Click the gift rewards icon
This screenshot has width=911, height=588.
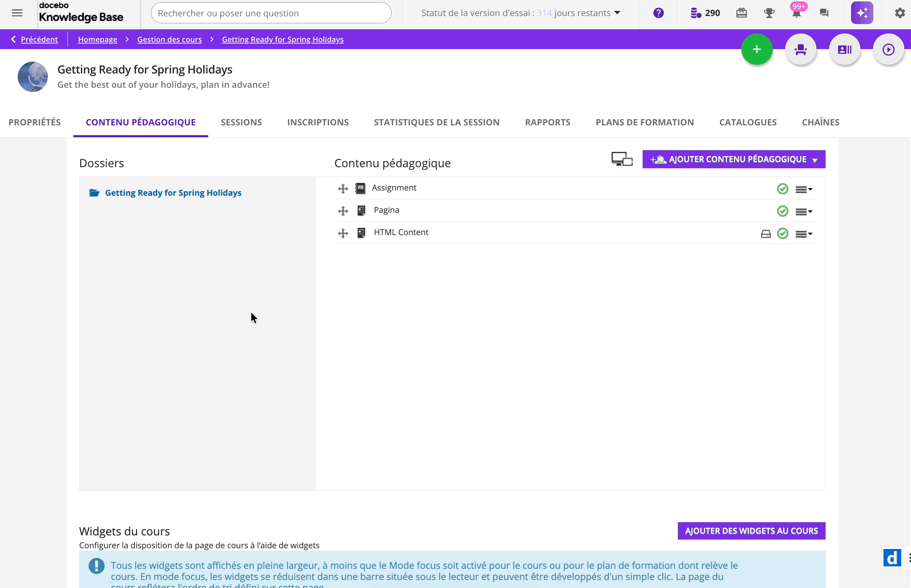click(x=741, y=13)
